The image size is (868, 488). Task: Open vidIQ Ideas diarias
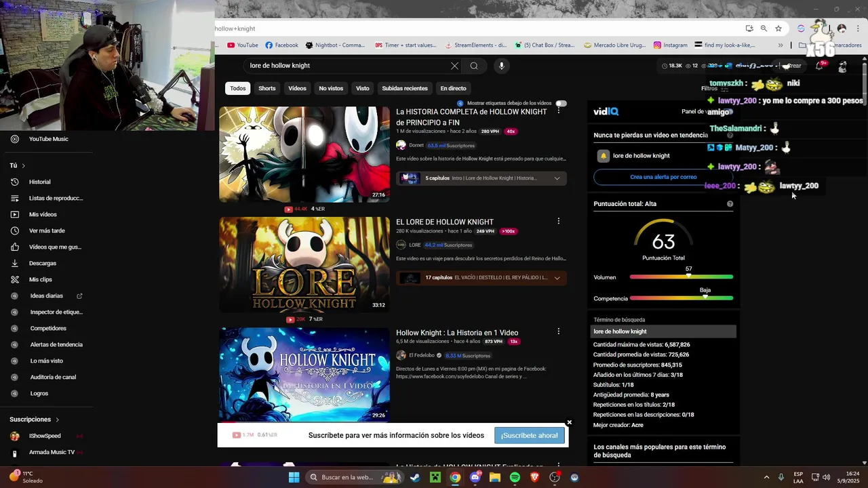click(46, 296)
